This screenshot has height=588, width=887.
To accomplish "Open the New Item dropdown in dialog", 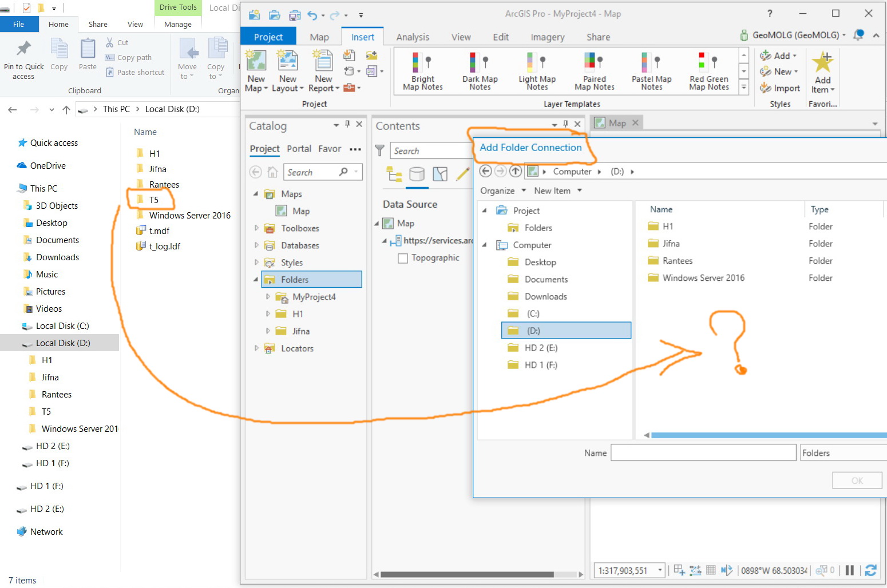I will [558, 190].
